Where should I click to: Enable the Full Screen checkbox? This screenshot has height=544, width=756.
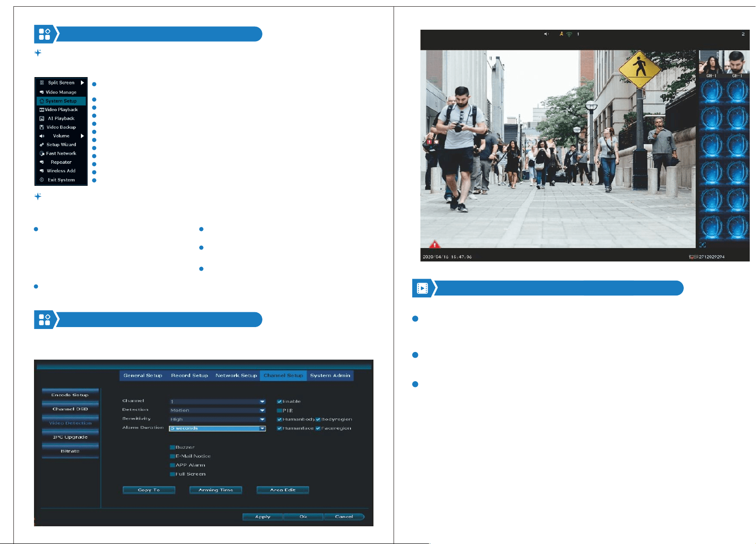pos(172,474)
